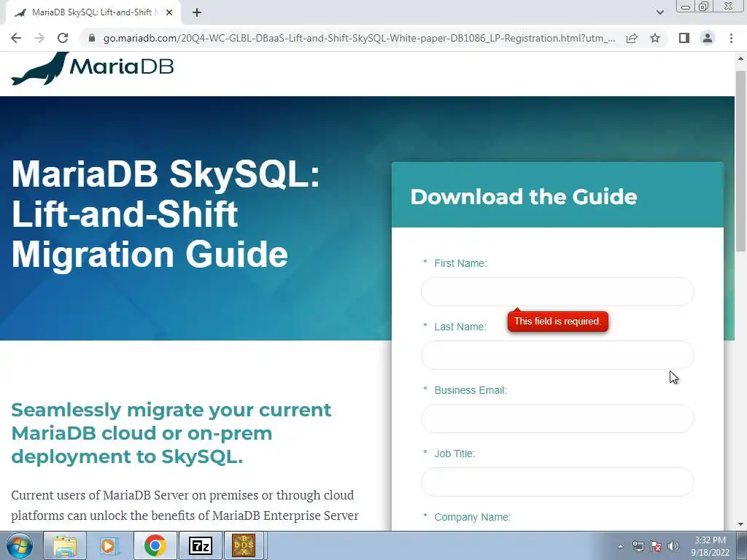Click the Chrome taskbar icon
The width and height of the screenshot is (747, 560).
(x=155, y=545)
